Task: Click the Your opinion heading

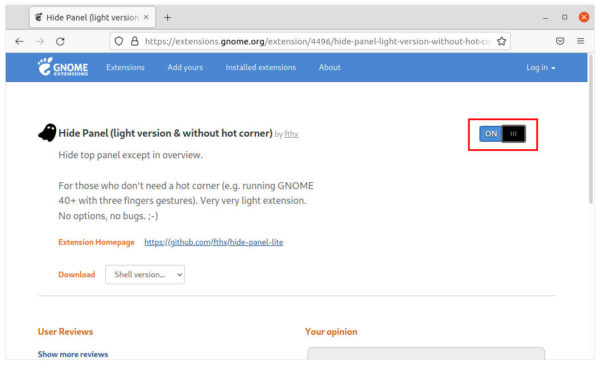Action: coord(331,332)
